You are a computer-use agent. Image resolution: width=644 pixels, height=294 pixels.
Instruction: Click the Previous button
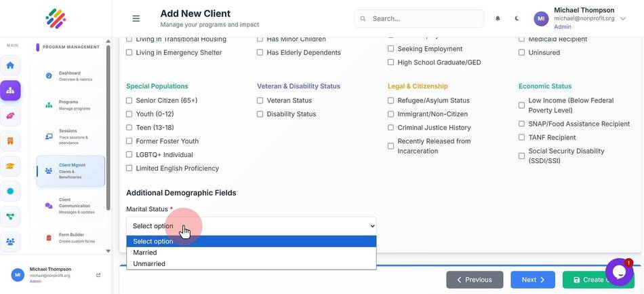[475, 280]
